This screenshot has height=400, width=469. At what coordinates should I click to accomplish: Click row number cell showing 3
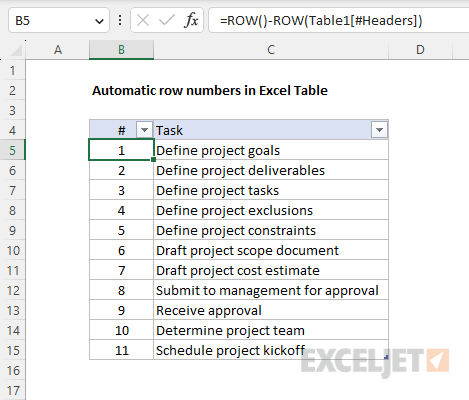(121, 190)
